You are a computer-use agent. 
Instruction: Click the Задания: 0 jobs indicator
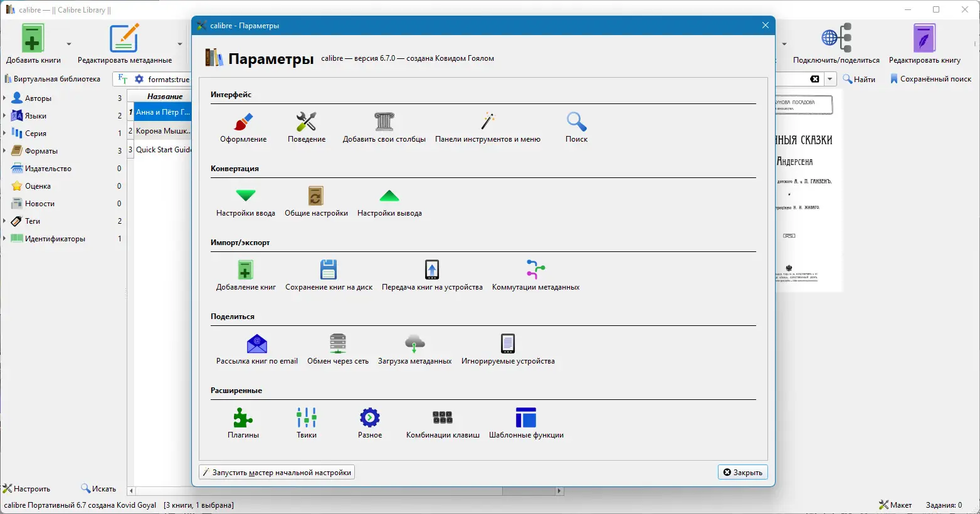pyautogui.click(x=944, y=505)
